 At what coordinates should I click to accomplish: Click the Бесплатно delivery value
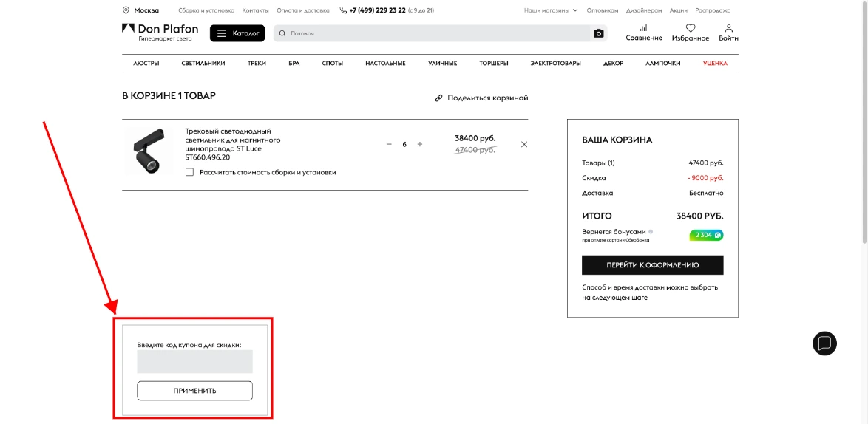point(706,193)
